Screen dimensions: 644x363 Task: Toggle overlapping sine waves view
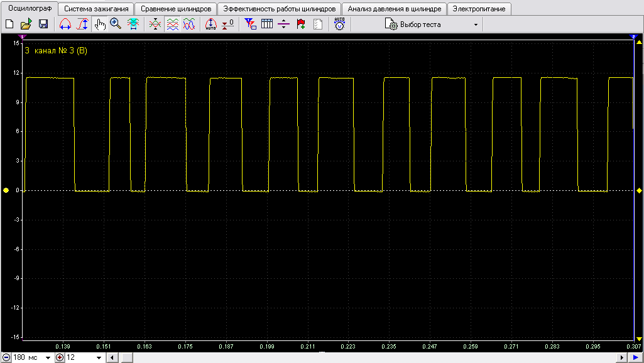pos(189,24)
